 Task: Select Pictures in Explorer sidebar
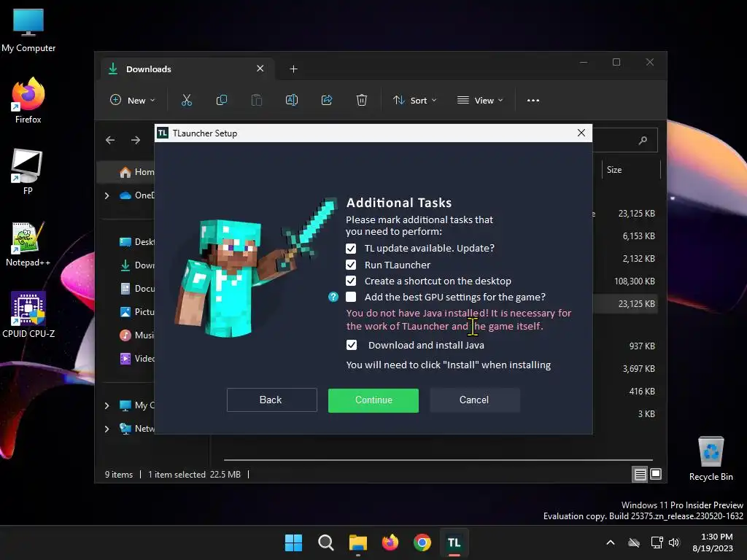[x=136, y=312]
